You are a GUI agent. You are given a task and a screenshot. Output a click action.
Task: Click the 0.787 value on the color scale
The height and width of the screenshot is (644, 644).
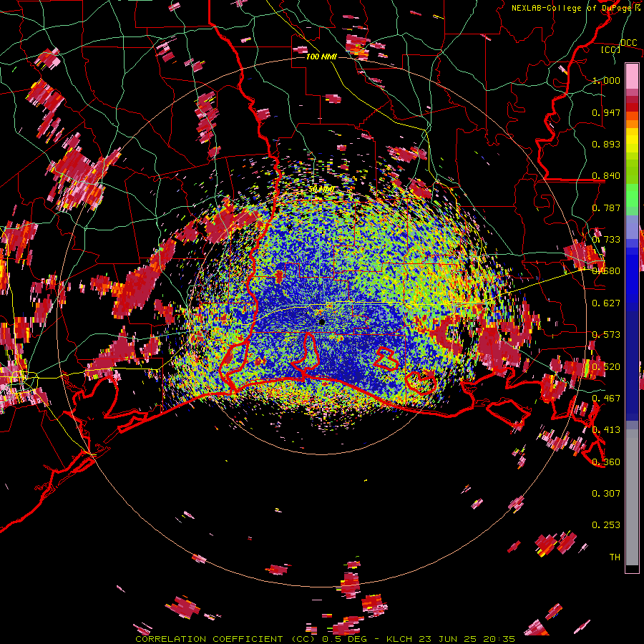pyautogui.click(x=606, y=208)
